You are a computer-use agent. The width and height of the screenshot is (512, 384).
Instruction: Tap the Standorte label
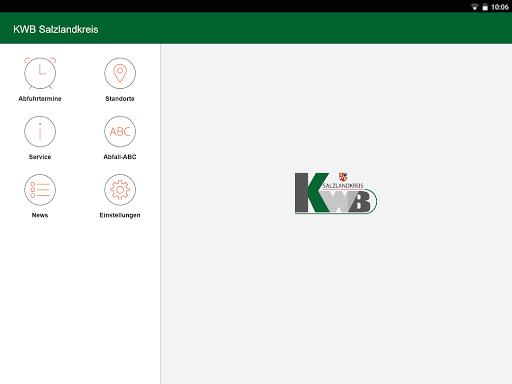[120, 99]
